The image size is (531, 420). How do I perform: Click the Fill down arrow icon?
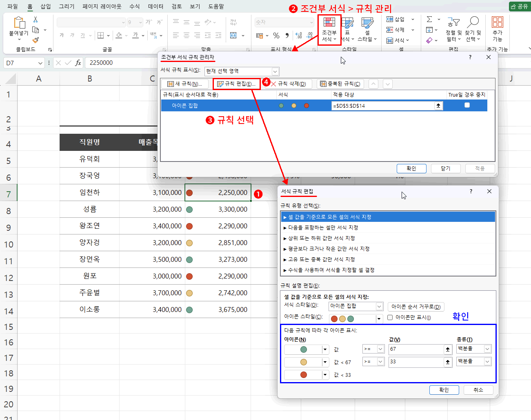click(x=429, y=30)
